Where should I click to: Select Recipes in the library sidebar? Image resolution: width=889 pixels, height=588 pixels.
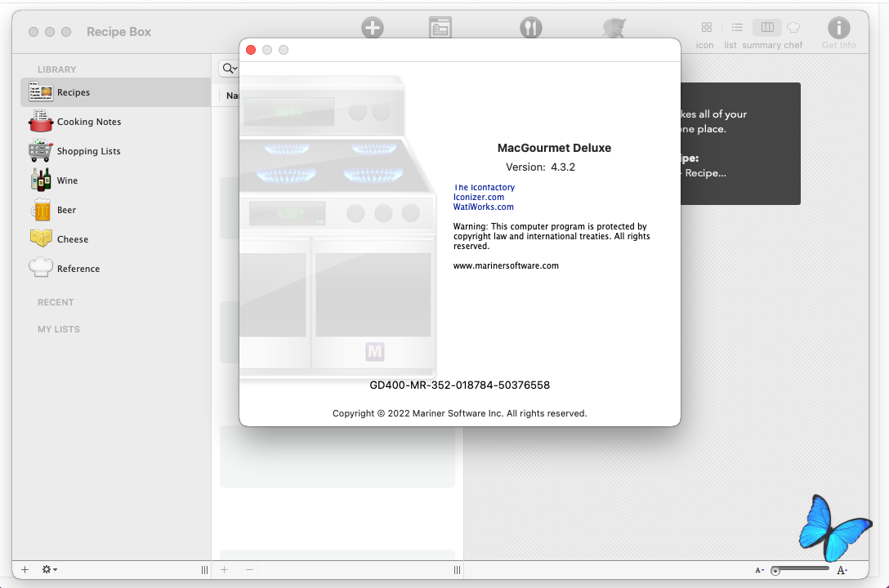(116, 92)
